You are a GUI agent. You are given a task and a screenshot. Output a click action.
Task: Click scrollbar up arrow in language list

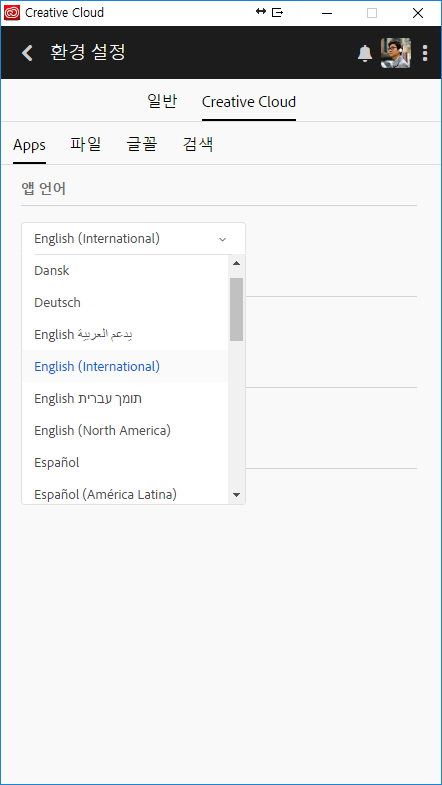click(x=236, y=263)
